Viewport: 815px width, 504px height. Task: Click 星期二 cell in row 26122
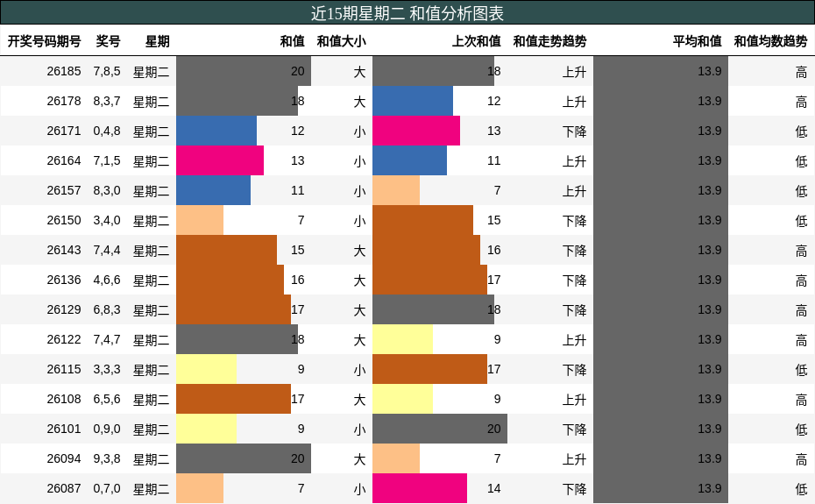152,340
